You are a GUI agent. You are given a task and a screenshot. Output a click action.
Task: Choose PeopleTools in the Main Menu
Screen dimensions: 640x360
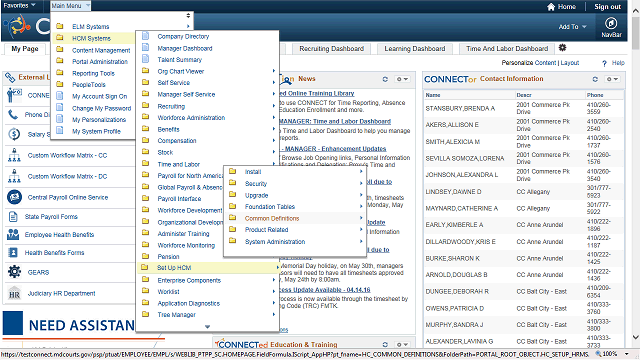tap(89, 84)
